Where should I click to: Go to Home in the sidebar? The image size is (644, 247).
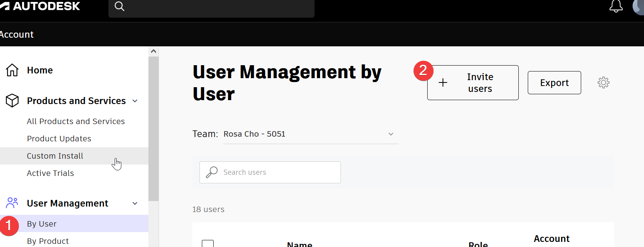(40, 70)
